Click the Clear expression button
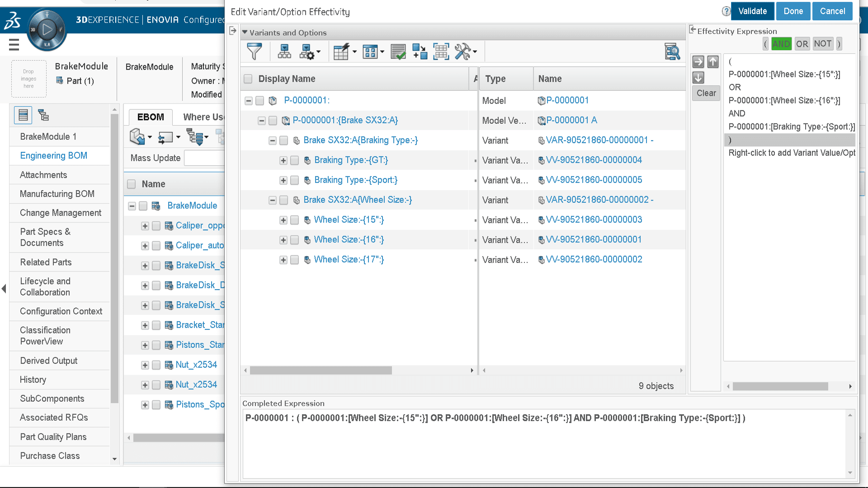Screen dimensions: 868x488 (706, 93)
